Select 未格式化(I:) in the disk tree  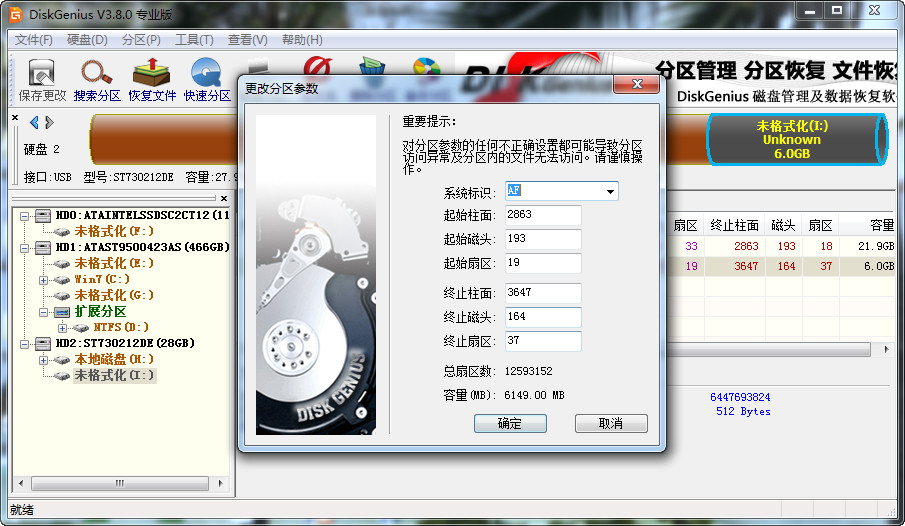(114, 375)
